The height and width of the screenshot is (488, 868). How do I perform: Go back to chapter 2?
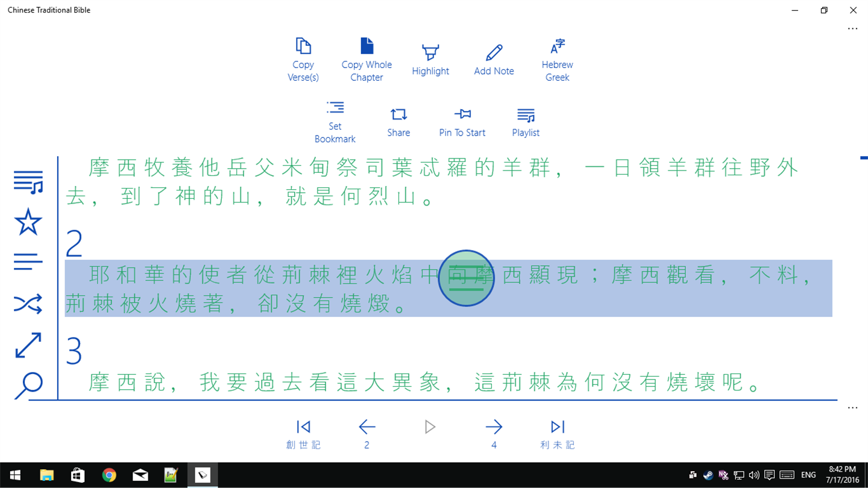366,435
